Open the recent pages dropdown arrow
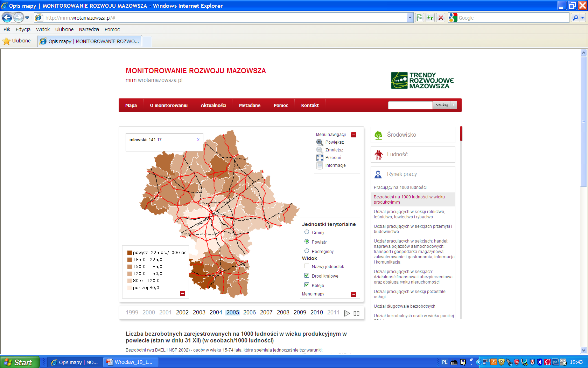 click(x=27, y=18)
